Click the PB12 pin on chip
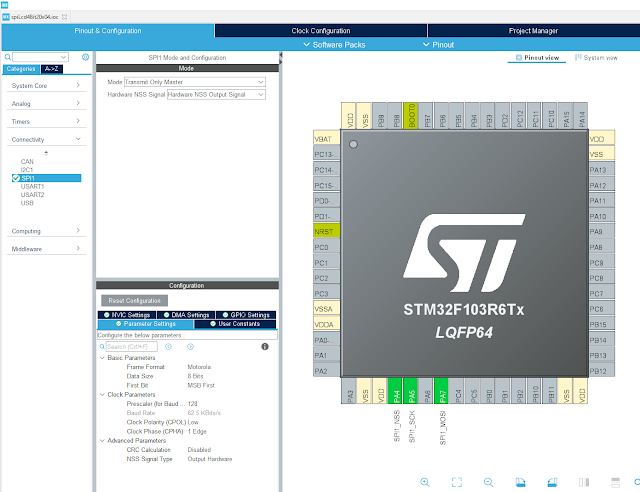 [x=602, y=371]
